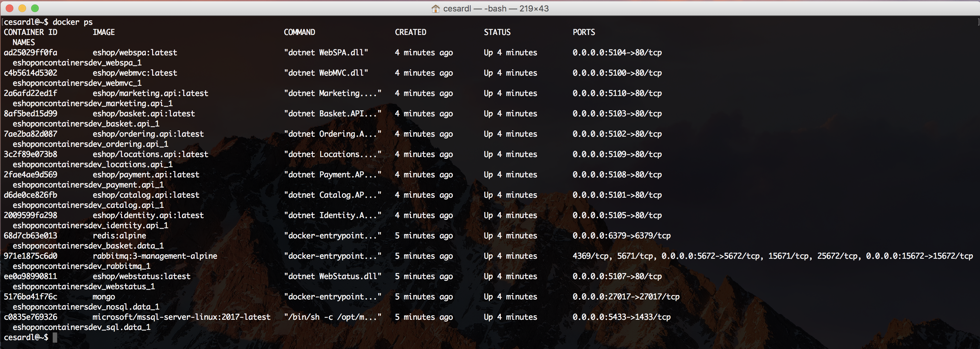Click port mapping 0.0.0.0:6379->6379/tcp
This screenshot has height=349, width=980.
(x=621, y=236)
